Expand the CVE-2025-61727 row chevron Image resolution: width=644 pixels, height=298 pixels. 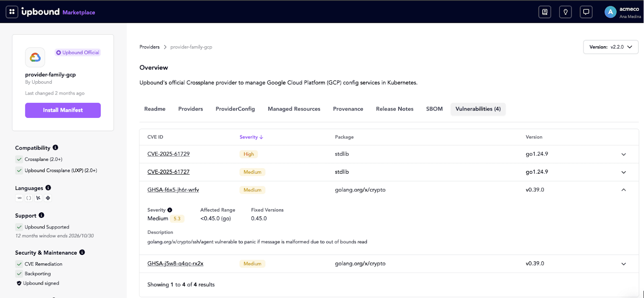[x=623, y=172]
